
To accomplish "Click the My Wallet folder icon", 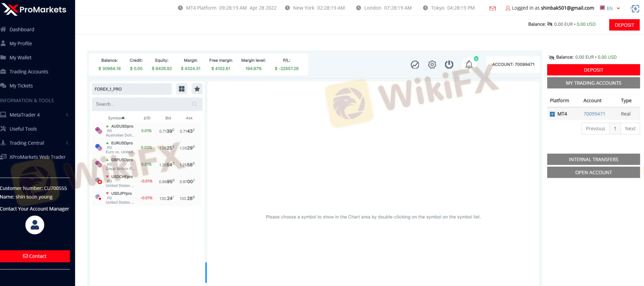I will [x=3, y=57].
